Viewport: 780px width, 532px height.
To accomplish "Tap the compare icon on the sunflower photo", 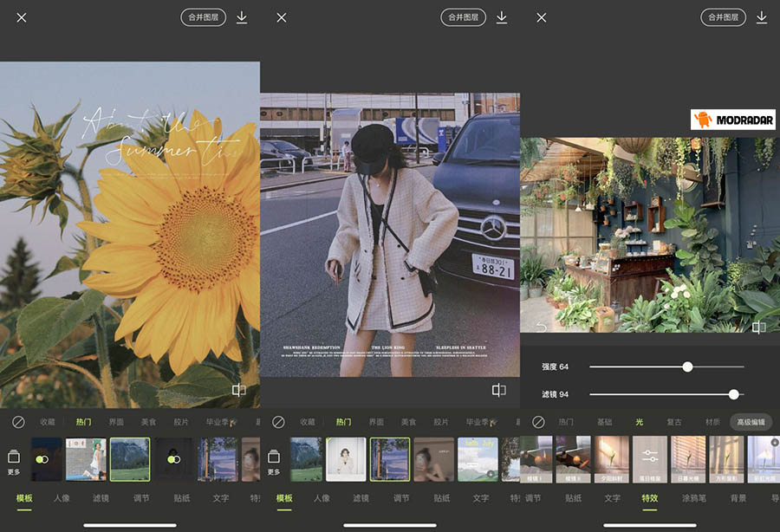I will click(239, 390).
